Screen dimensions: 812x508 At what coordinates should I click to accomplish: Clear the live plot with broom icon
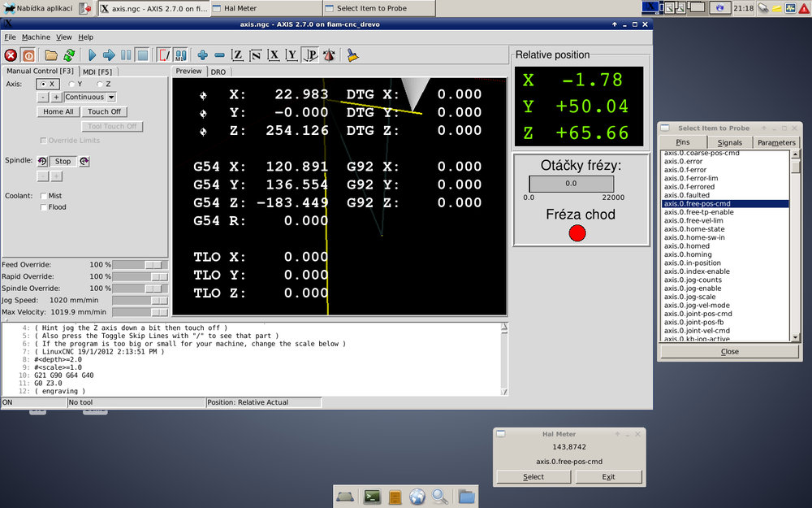pyautogui.click(x=352, y=55)
